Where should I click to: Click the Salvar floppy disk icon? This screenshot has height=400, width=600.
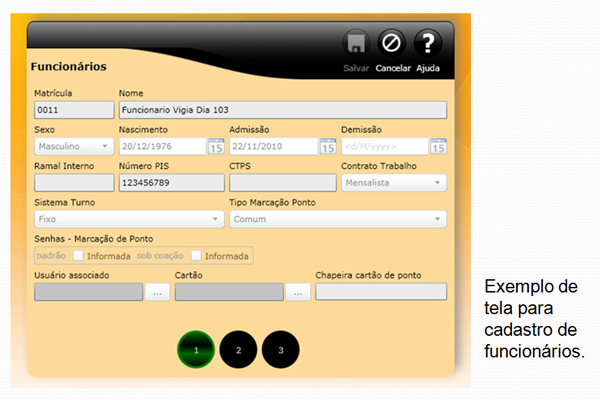(x=356, y=44)
